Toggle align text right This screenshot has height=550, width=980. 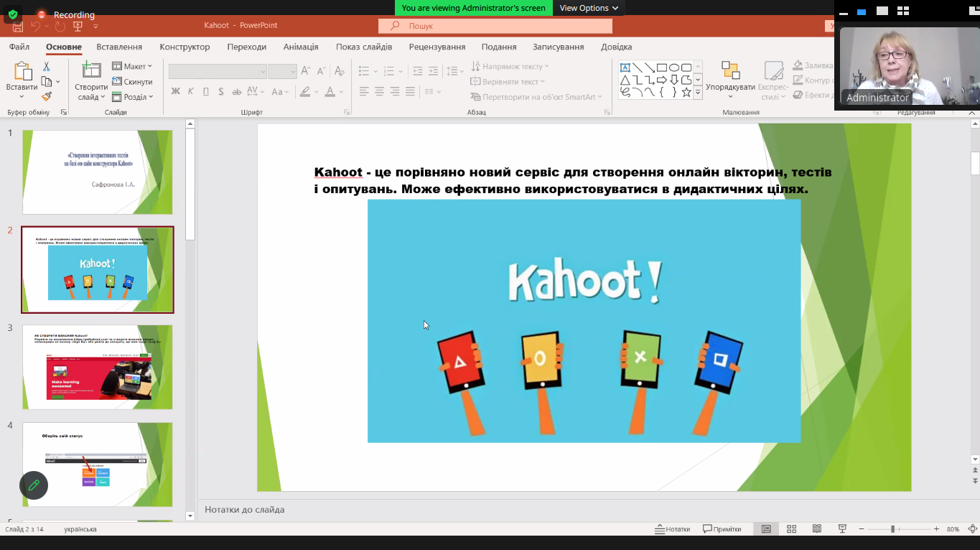coord(395,91)
